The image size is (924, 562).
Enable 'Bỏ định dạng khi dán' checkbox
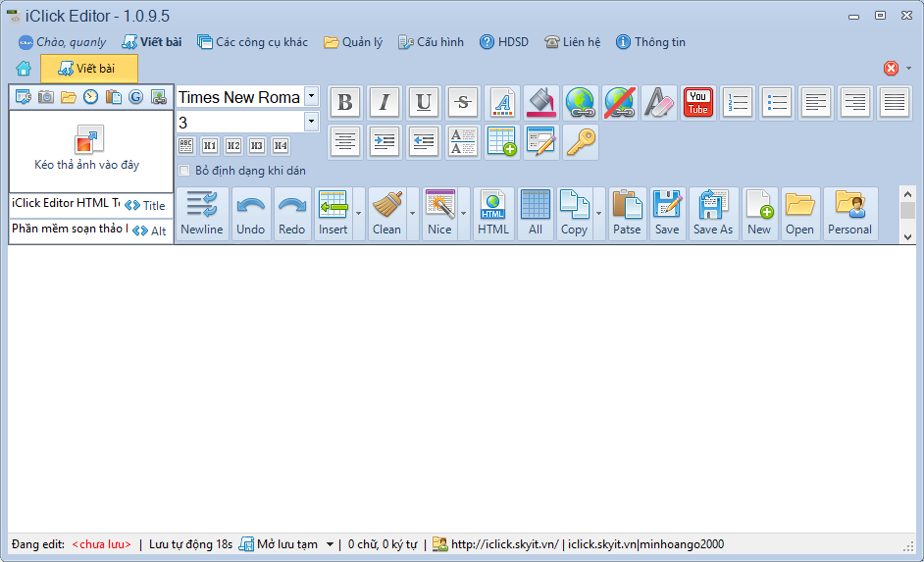coord(184,171)
